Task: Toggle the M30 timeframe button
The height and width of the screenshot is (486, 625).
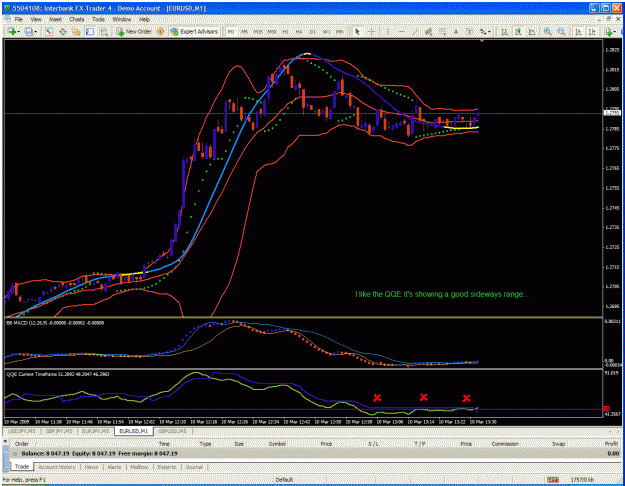Action: click(x=272, y=31)
